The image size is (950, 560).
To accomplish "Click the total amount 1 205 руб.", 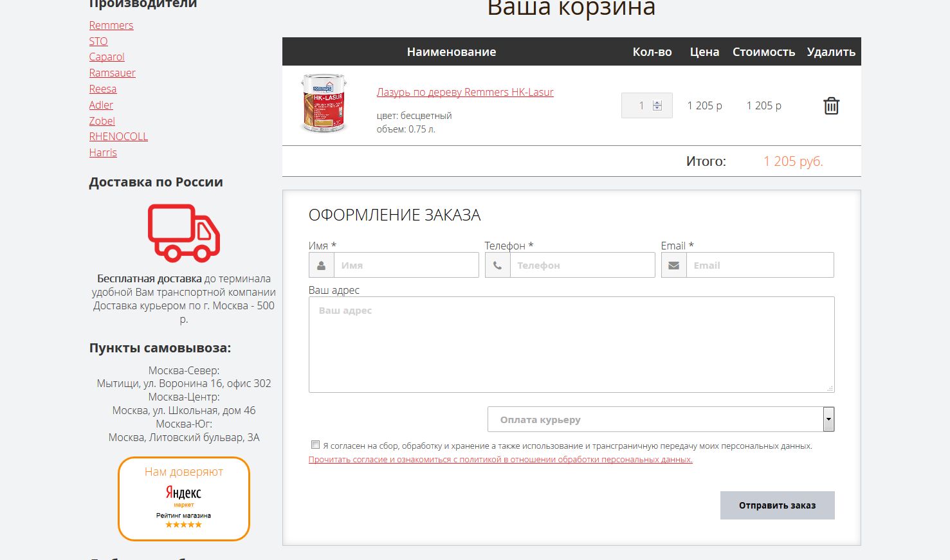I will click(x=793, y=161).
